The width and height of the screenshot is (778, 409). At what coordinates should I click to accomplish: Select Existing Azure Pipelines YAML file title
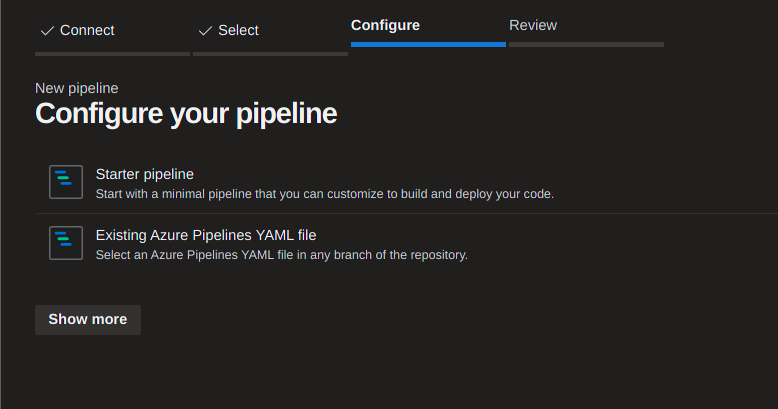(206, 235)
